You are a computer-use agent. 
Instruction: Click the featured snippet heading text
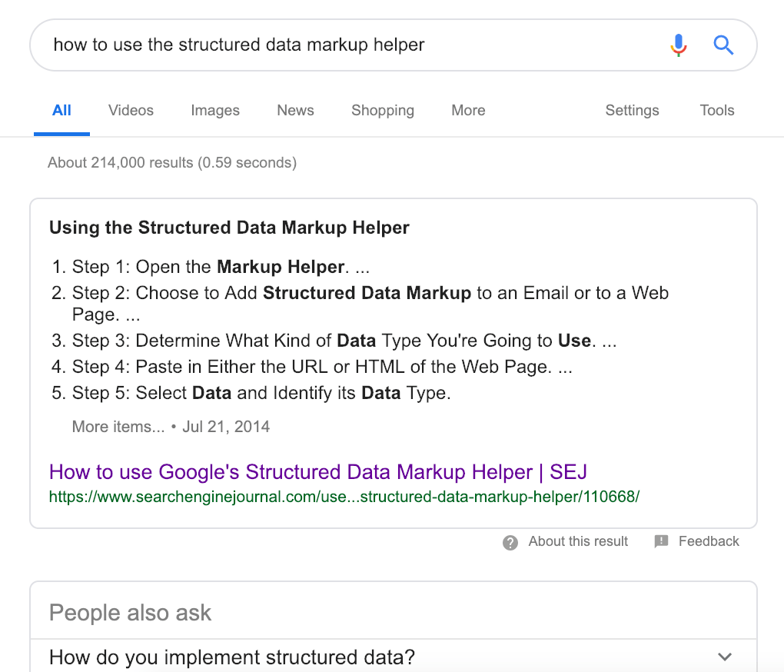coord(229,228)
